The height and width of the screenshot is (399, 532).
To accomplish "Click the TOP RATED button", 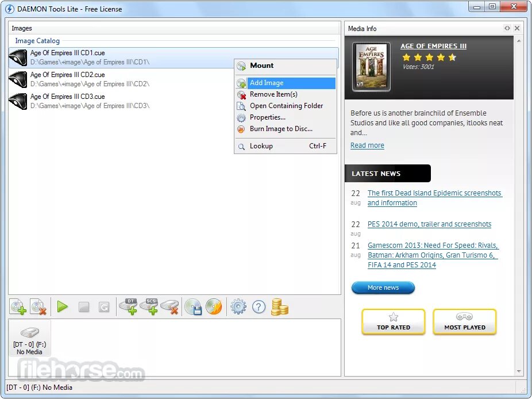I will point(394,321).
